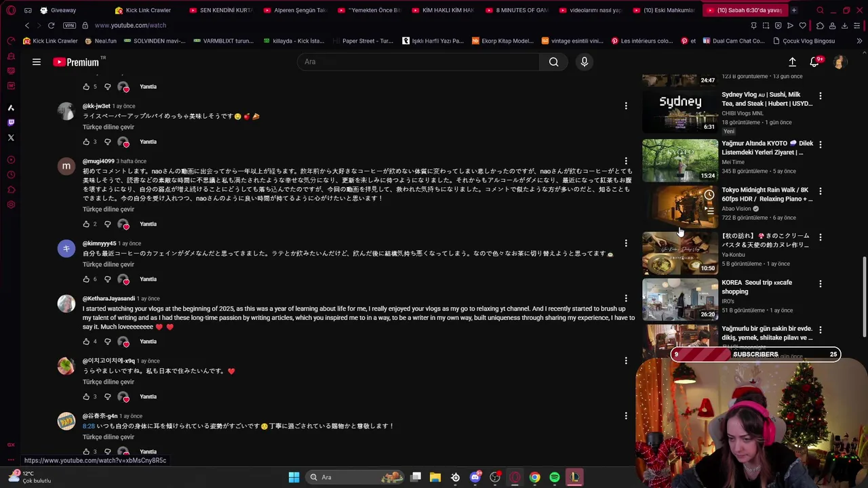
Task: Open Steam from the taskbar
Action: (x=455, y=477)
